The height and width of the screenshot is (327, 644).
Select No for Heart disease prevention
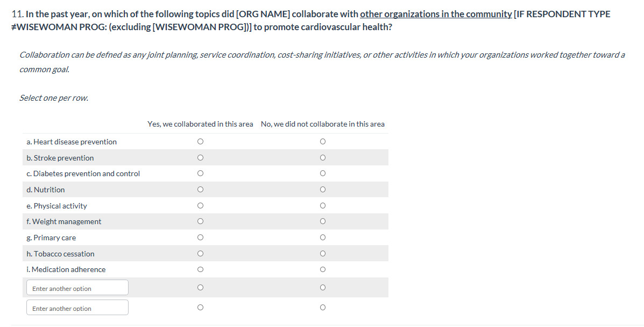322,142
